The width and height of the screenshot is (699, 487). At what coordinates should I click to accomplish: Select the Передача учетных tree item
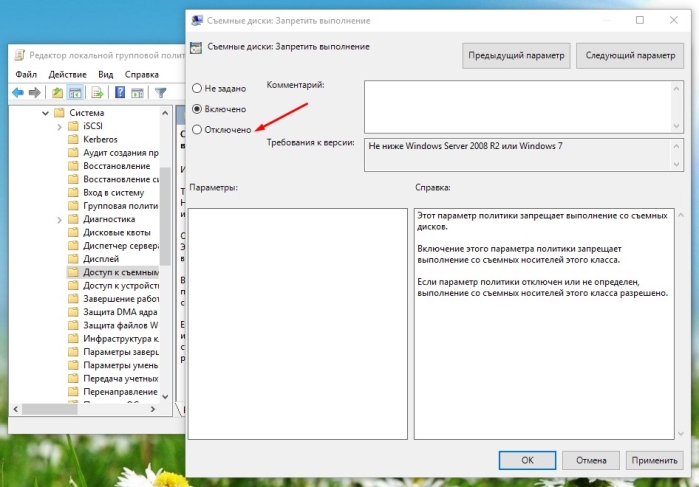[120, 379]
